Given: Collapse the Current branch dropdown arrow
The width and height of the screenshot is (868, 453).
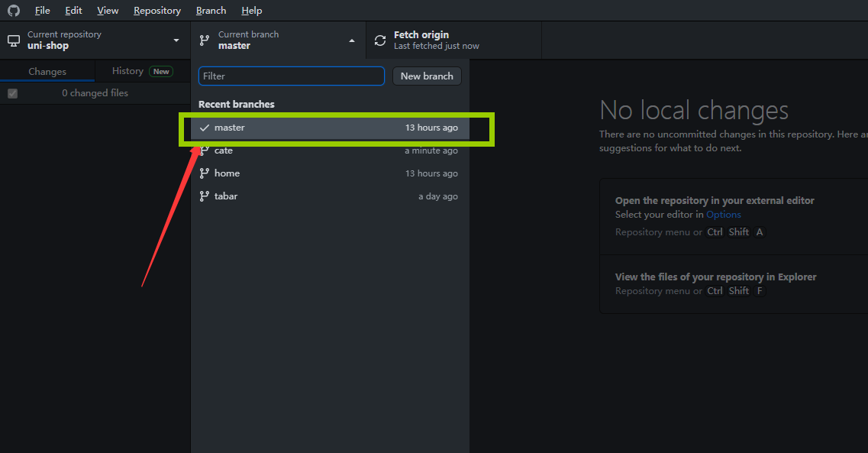Looking at the screenshot, I should 351,40.
